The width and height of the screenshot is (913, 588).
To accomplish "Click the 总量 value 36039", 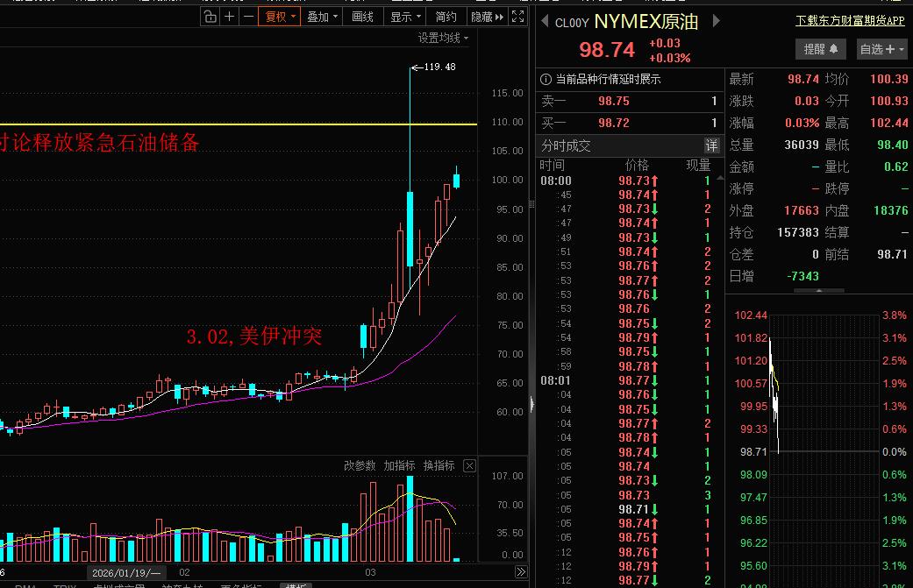I will tap(802, 145).
